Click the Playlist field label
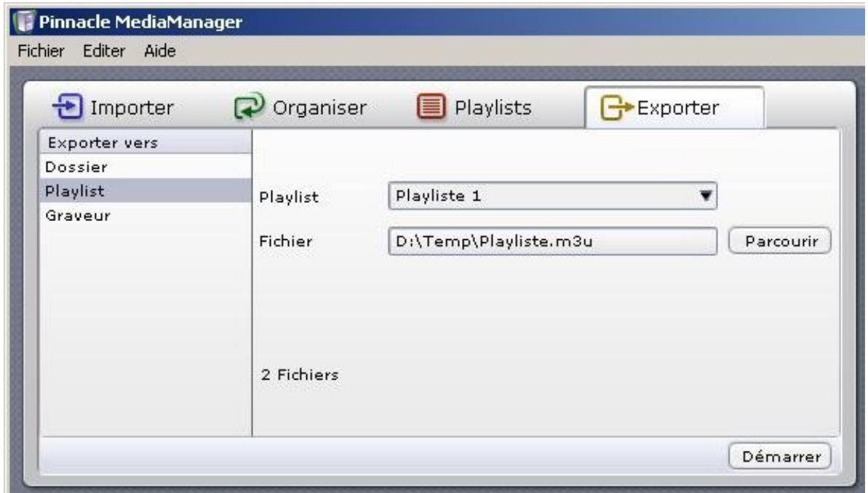This screenshot has width=868, height=493. pos(288,197)
